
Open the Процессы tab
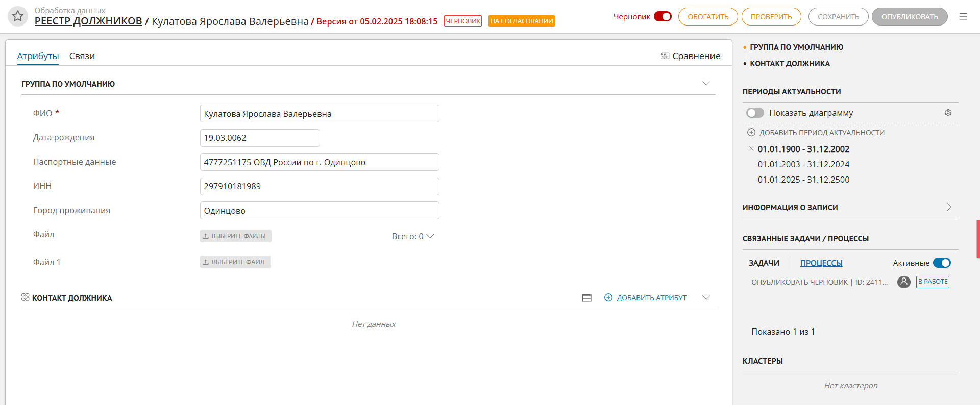821,263
